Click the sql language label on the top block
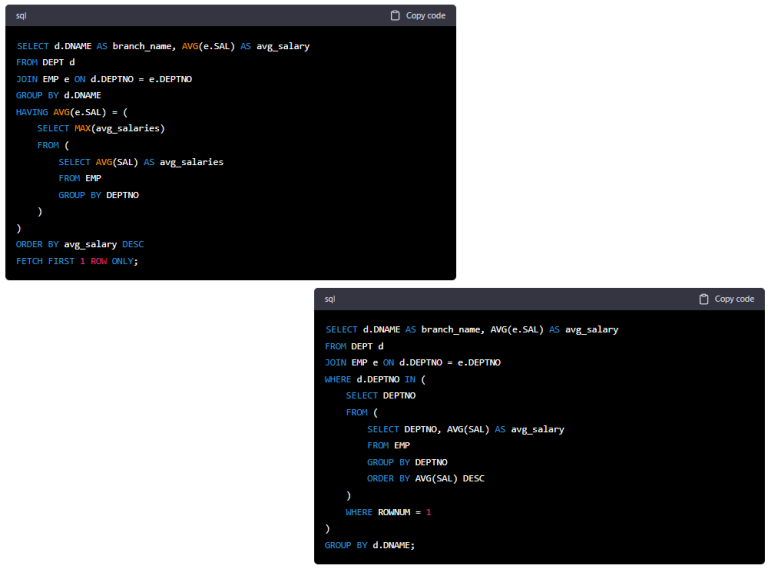The width and height of the screenshot is (768, 572). 21,16
